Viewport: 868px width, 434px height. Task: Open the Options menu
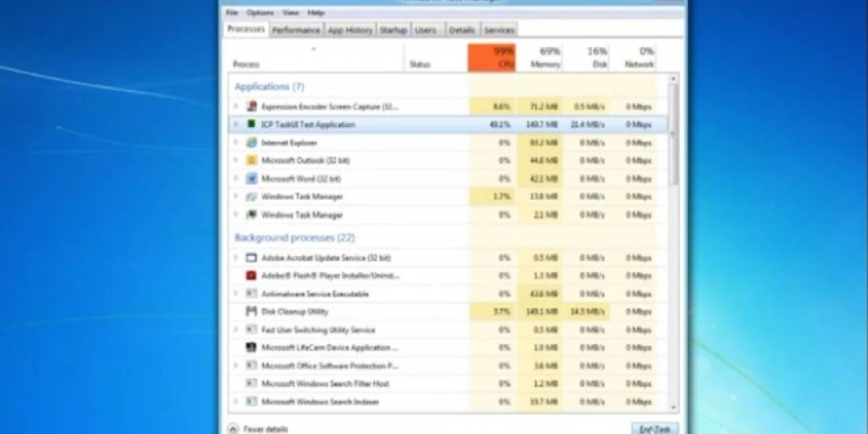[x=260, y=13]
